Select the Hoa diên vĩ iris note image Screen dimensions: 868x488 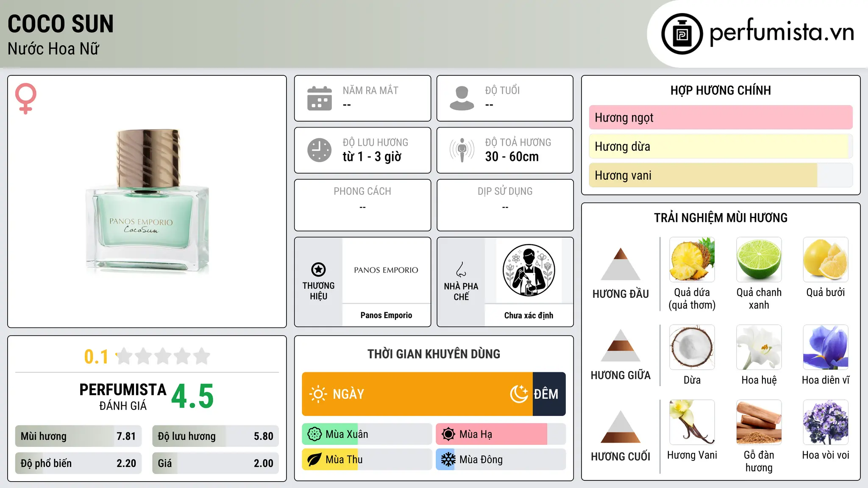[826, 347]
